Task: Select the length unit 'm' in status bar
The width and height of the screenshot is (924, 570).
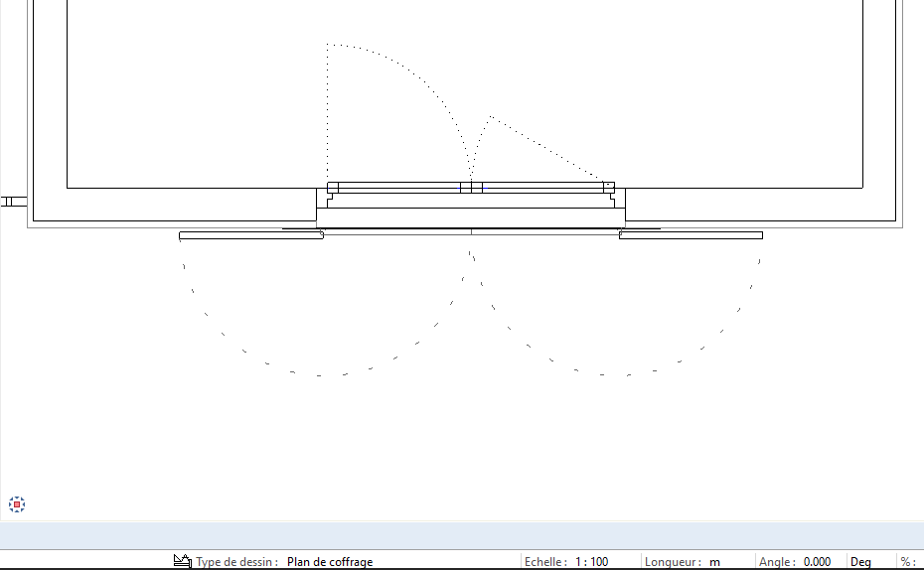Action: (x=714, y=562)
